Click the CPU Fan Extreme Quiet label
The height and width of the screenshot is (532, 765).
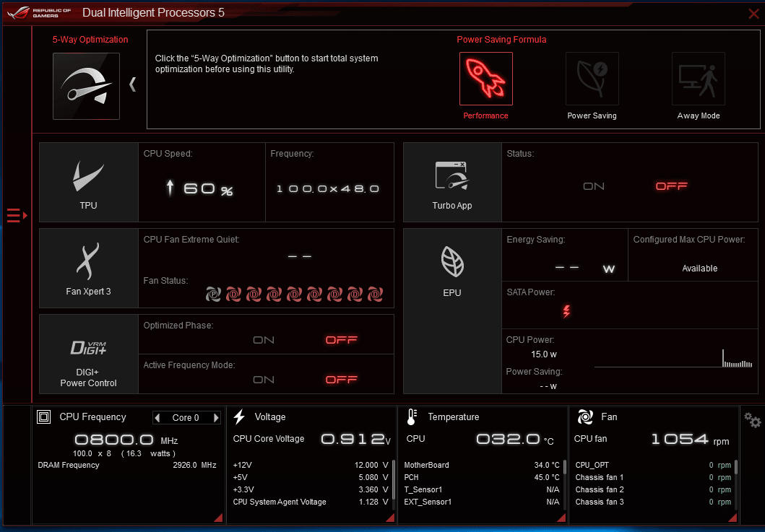[x=191, y=240]
